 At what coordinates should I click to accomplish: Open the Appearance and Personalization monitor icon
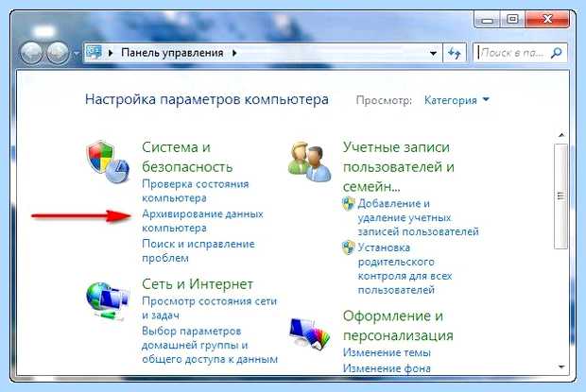click(x=310, y=332)
